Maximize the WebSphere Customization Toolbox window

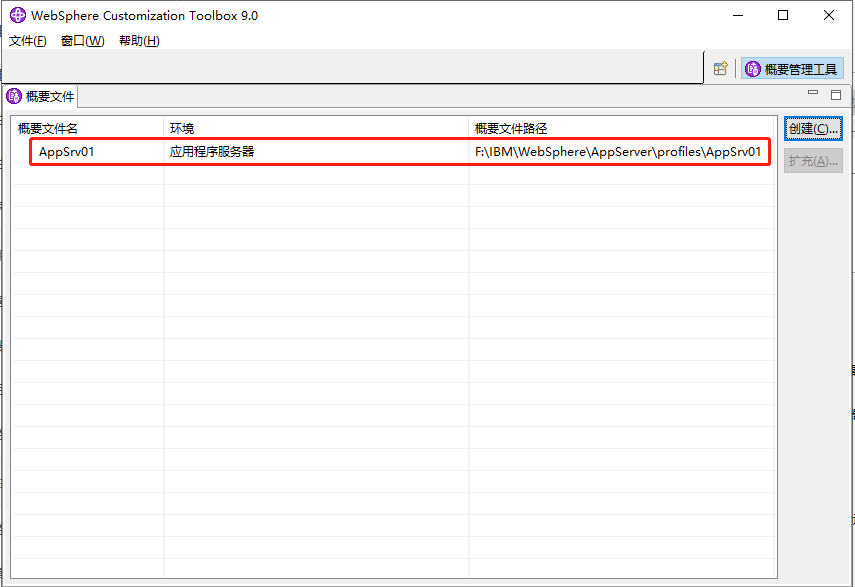[783, 15]
